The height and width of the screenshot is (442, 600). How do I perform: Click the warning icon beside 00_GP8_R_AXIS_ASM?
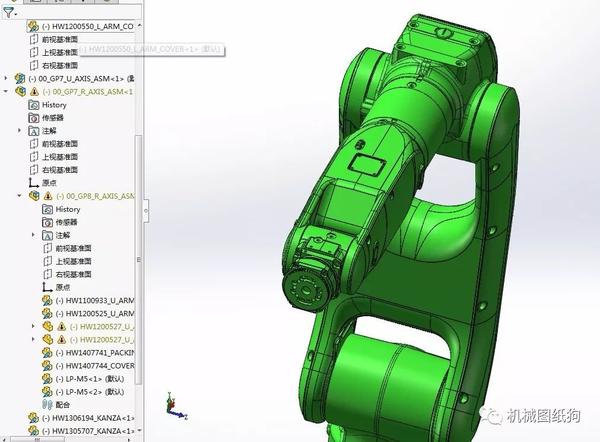[x=48, y=196]
